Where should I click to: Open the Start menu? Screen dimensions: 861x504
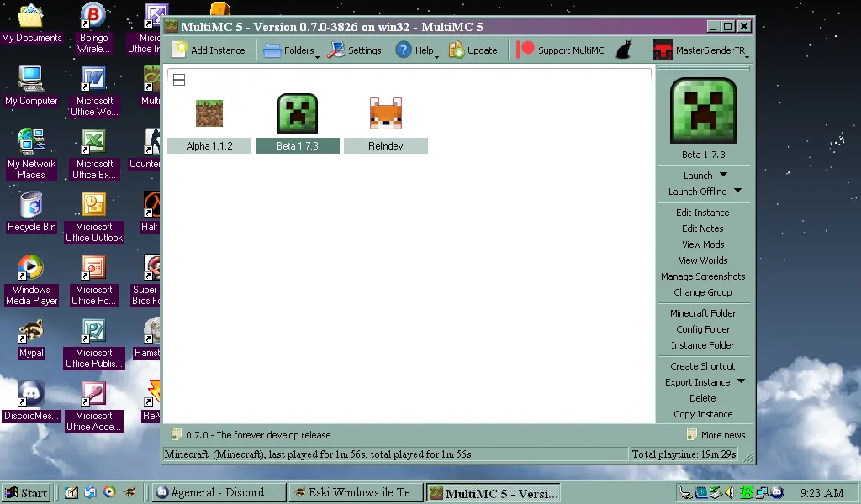click(26, 492)
